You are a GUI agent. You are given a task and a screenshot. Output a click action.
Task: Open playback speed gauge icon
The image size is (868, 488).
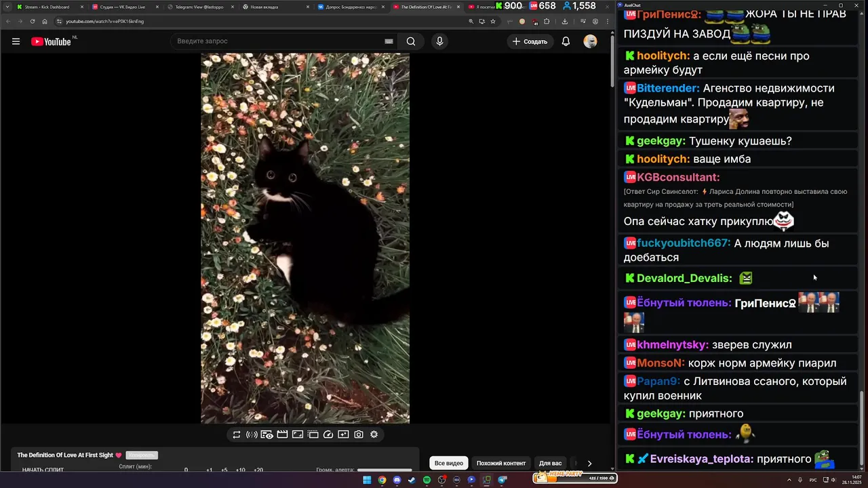(x=328, y=434)
